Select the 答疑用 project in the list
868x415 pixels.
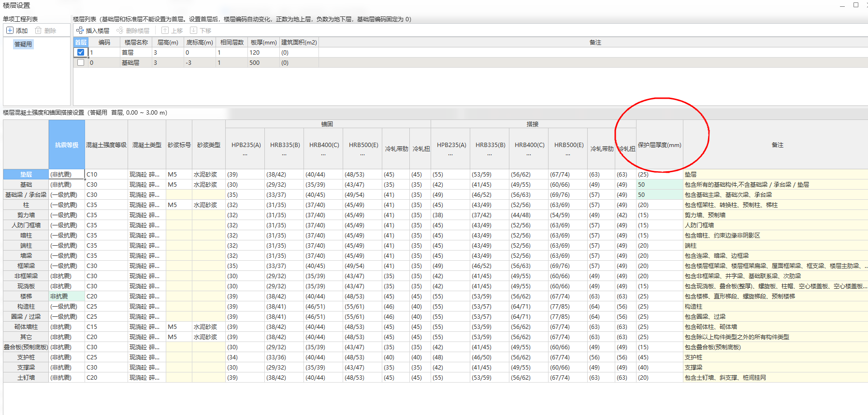point(23,44)
